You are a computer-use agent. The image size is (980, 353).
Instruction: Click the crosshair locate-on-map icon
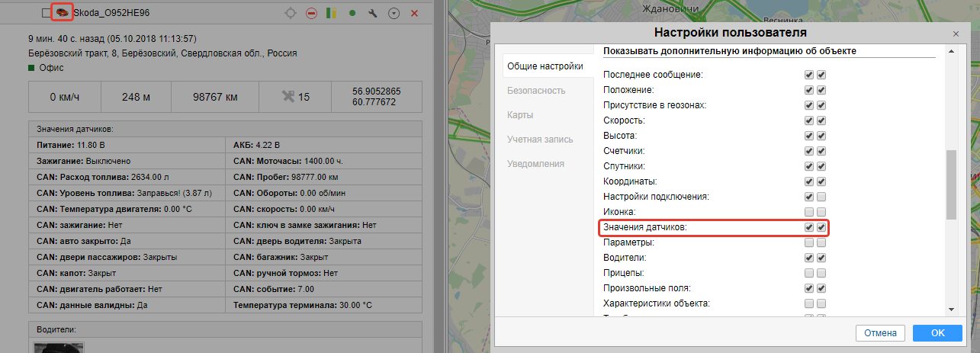[291, 13]
